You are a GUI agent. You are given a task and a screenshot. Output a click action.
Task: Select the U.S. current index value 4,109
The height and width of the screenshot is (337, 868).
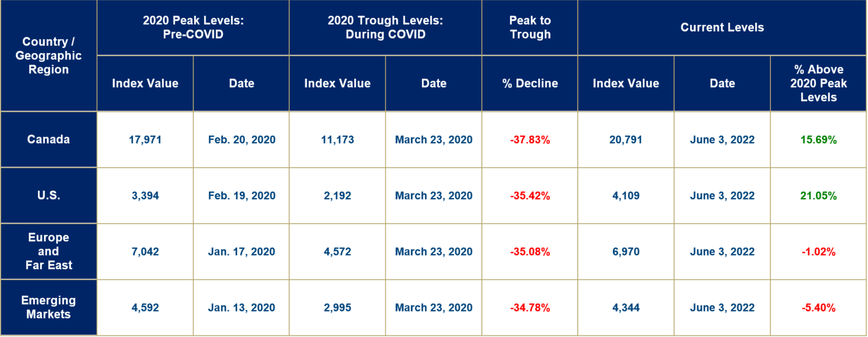pyautogui.click(x=626, y=195)
